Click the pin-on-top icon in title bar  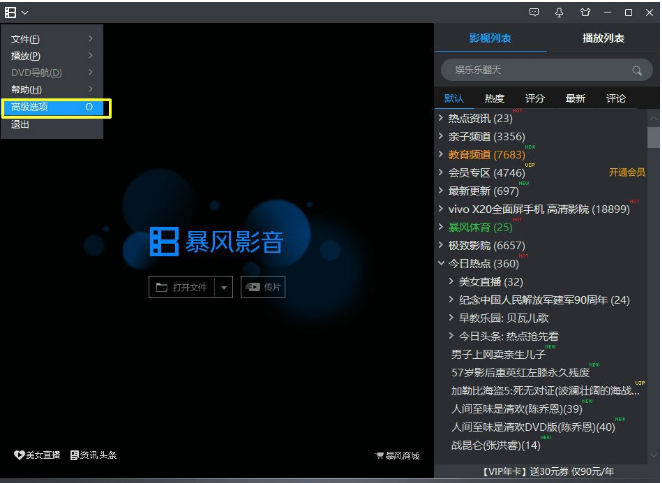tap(558, 12)
